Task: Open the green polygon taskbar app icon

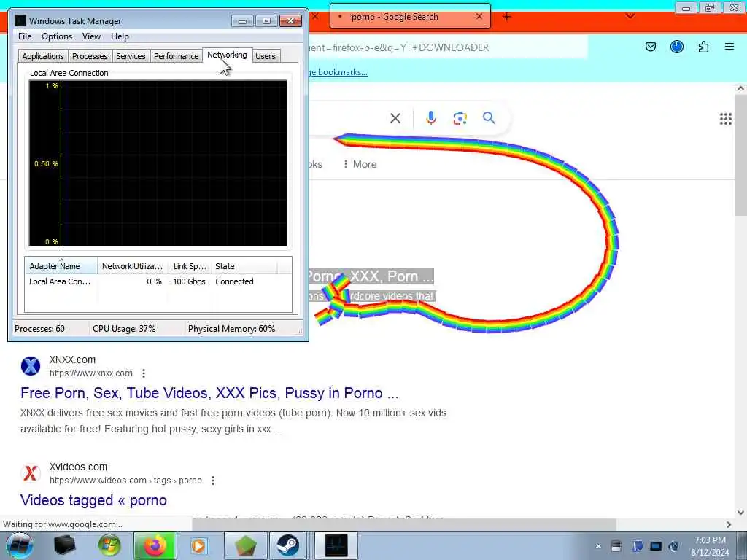Action: click(x=245, y=545)
